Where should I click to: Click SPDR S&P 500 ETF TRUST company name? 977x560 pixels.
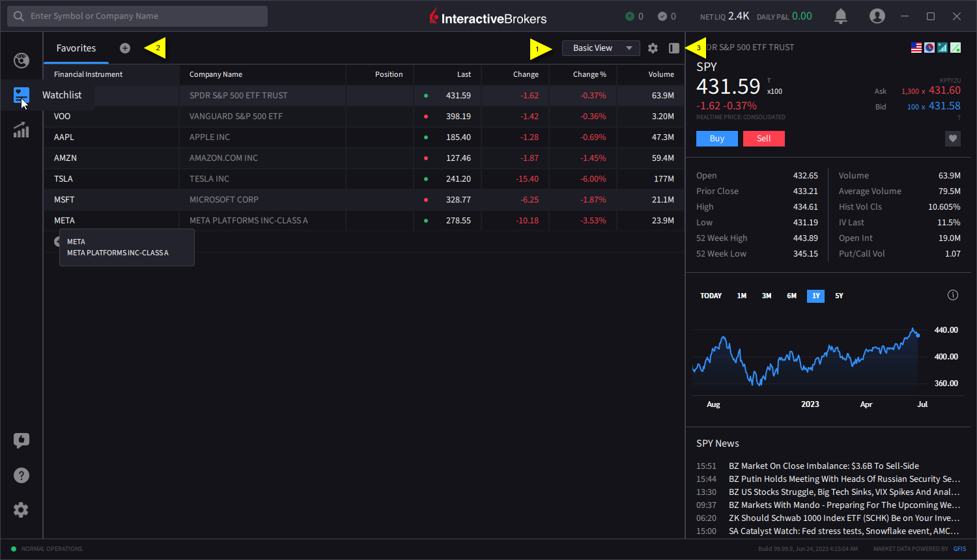[238, 95]
